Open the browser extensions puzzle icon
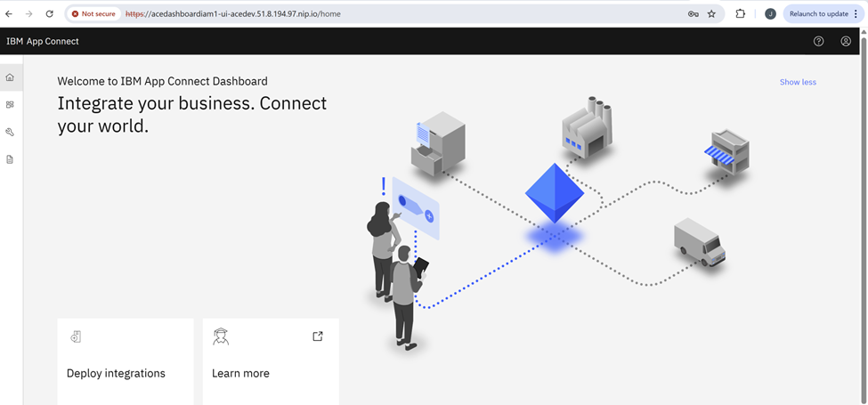The image size is (868, 405). (741, 14)
